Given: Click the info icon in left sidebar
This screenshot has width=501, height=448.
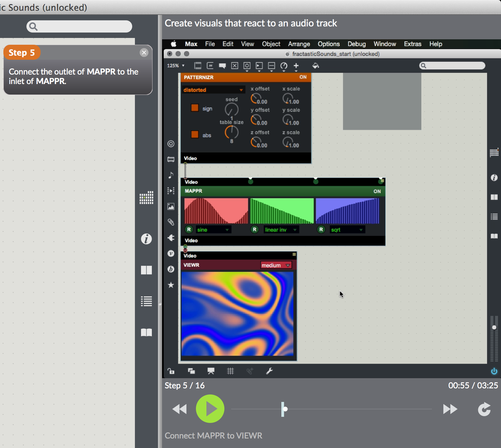Looking at the screenshot, I should point(146,239).
